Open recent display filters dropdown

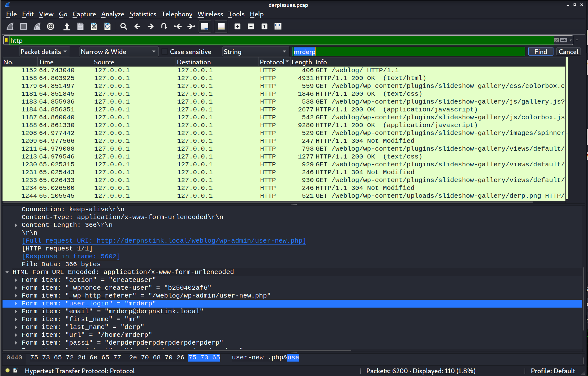pos(571,40)
